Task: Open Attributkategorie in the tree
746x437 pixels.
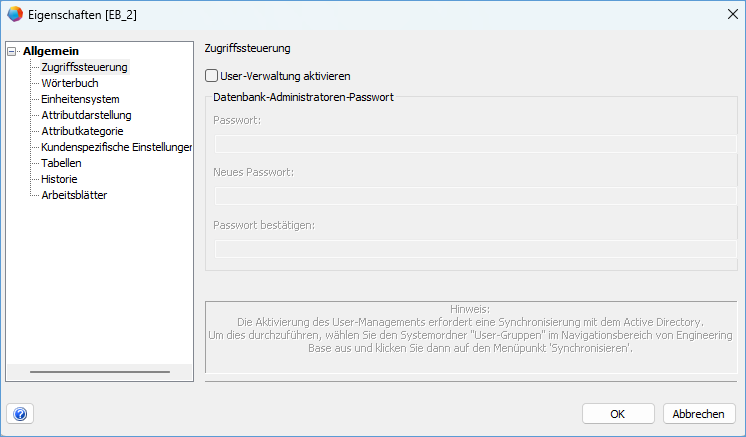Action: [x=82, y=131]
